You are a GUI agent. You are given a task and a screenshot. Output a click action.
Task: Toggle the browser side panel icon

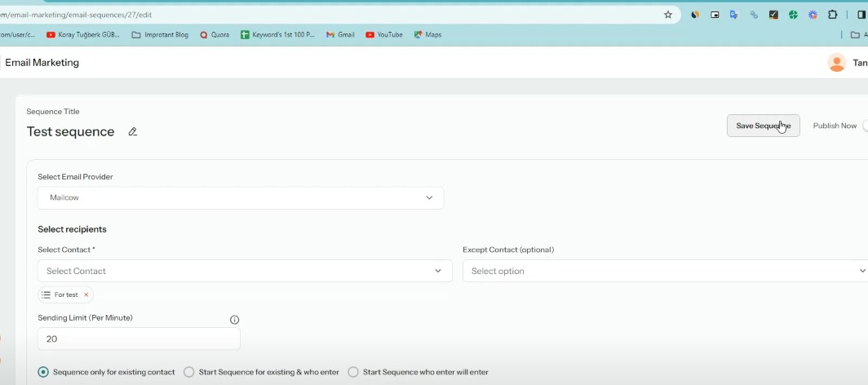(x=862, y=15)
